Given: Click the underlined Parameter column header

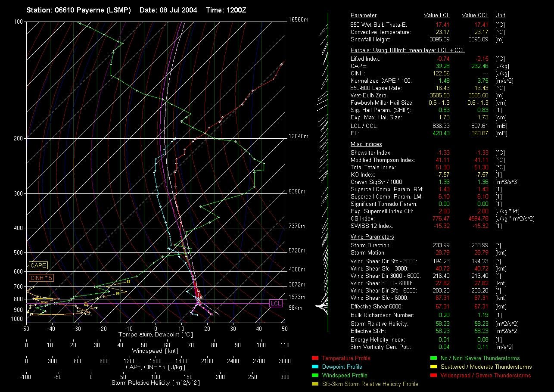Looking at the screenshot, I should pos(363,16).
